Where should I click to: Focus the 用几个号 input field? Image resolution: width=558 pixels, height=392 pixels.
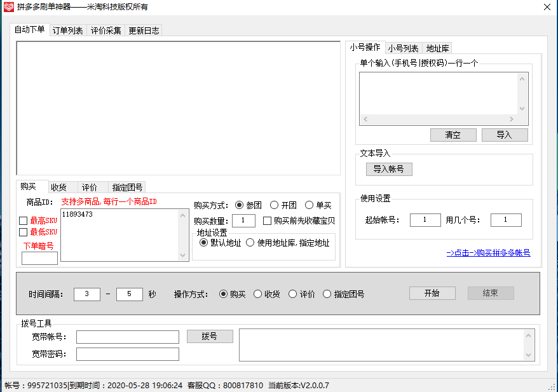pyautogui.click(x=506, y=220)
